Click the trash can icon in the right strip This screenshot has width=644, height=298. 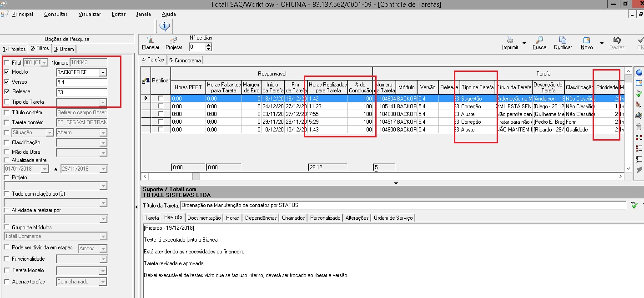[x=639, y=126]
